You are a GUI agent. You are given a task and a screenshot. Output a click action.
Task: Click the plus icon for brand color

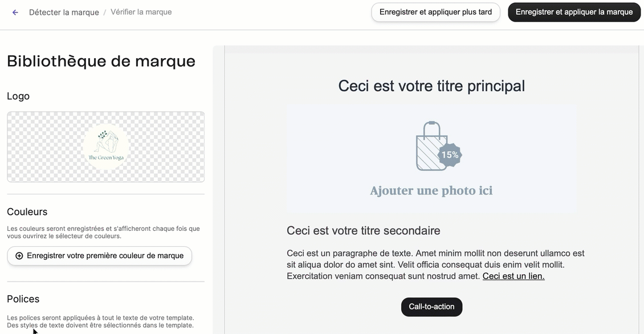[x=19, y=256]
